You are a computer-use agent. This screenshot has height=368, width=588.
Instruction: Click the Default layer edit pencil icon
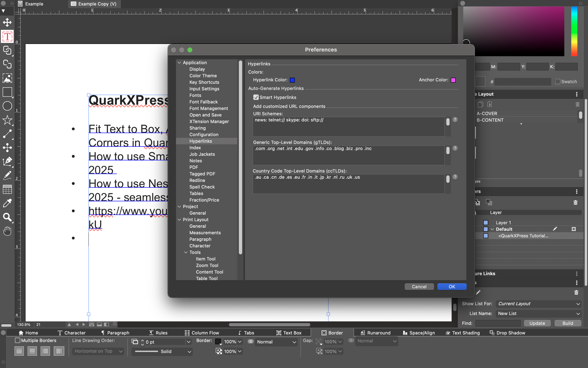(x=555, y=229)
